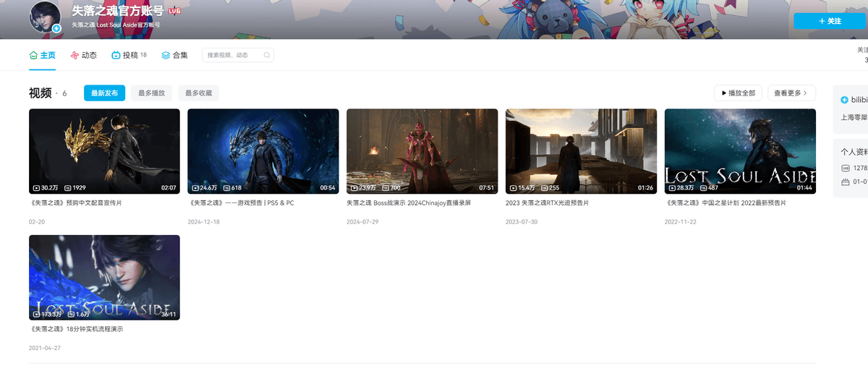
Task: Select the 最多收藏 sort filter
Action: click(198, 93)
